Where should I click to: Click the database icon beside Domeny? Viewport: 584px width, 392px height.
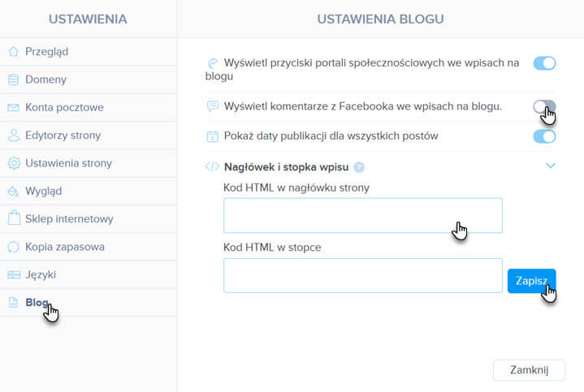point(14,80)
